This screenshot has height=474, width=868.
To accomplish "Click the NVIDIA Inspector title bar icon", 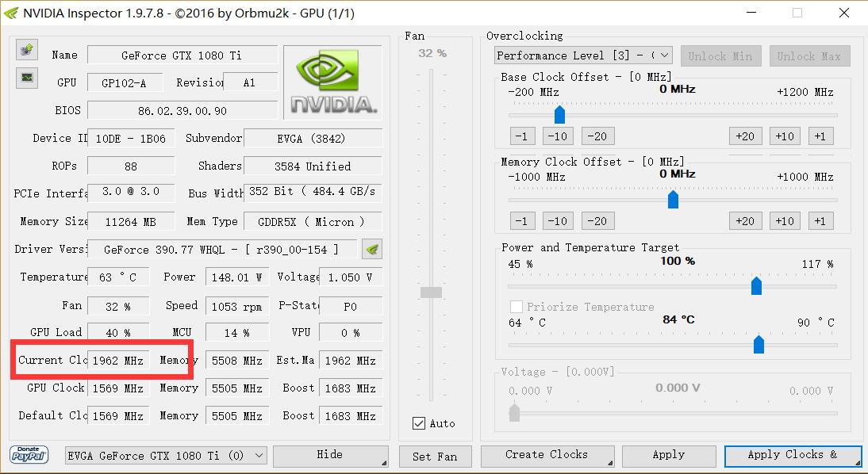I will click(11, 13).
